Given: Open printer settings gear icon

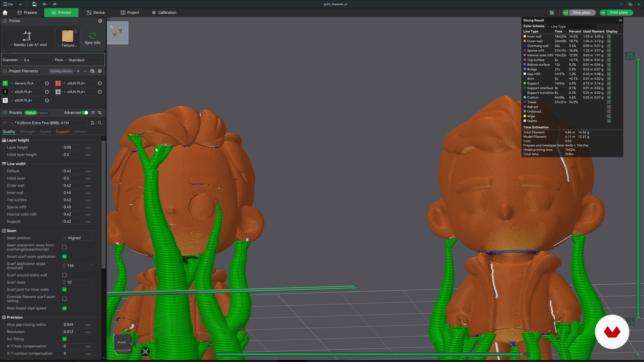Looking at the screenshot, I should (x=100, y=21).
